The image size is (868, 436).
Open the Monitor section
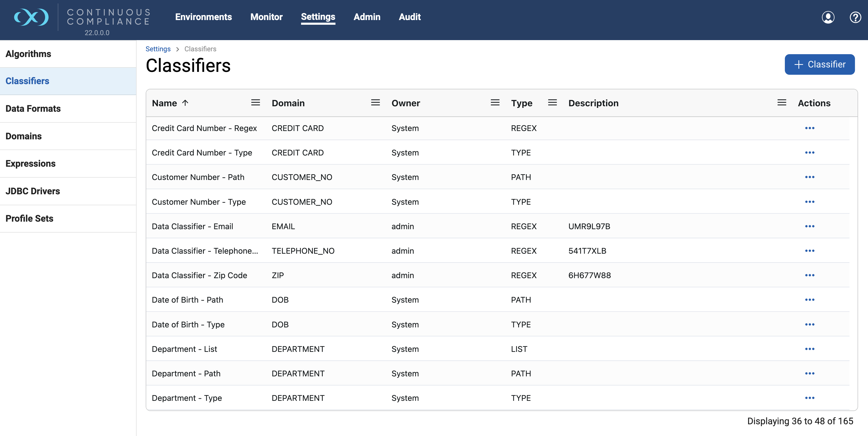[266, 17]
